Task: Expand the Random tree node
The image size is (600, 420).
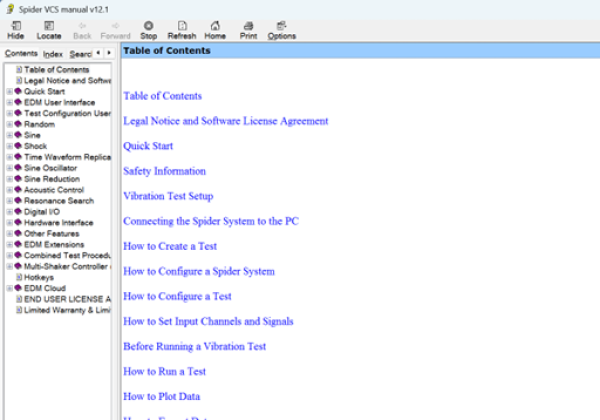Action: 9,124
